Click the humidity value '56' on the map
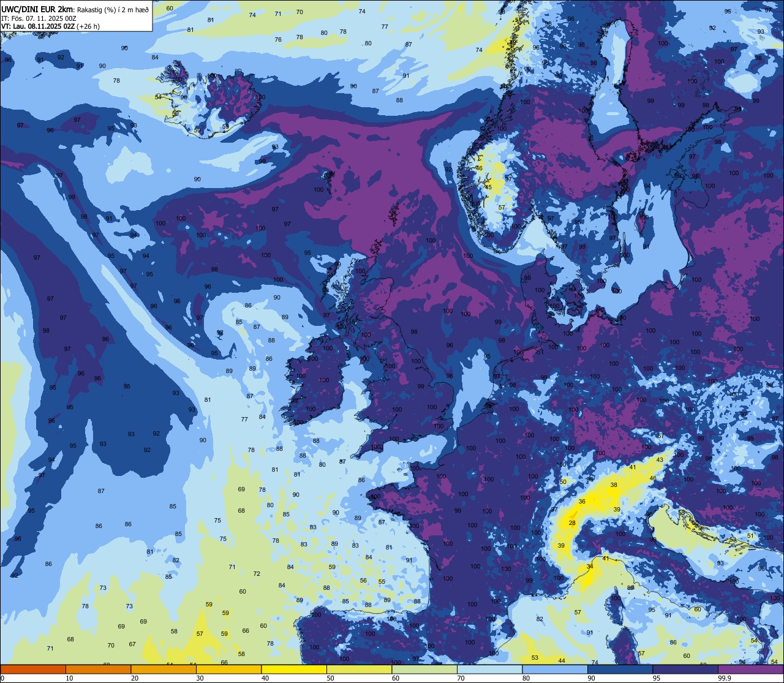 (x=363, y=581)
